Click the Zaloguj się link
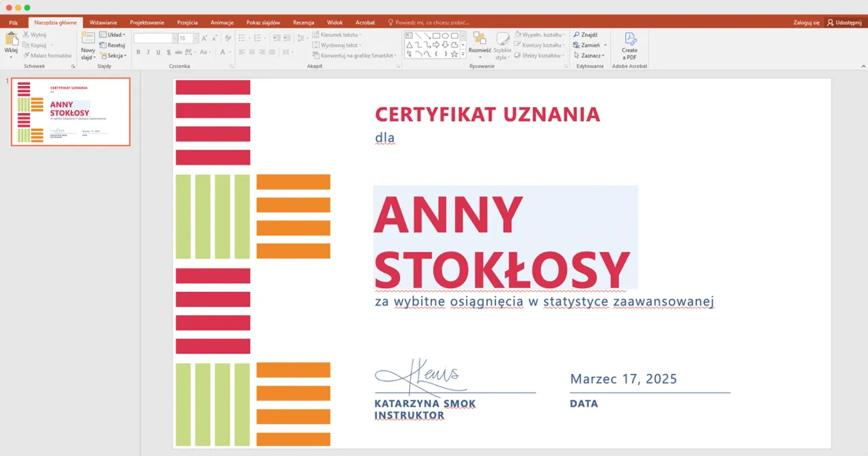868x456 pixels. pyautogui.click(x=806, y=22)
